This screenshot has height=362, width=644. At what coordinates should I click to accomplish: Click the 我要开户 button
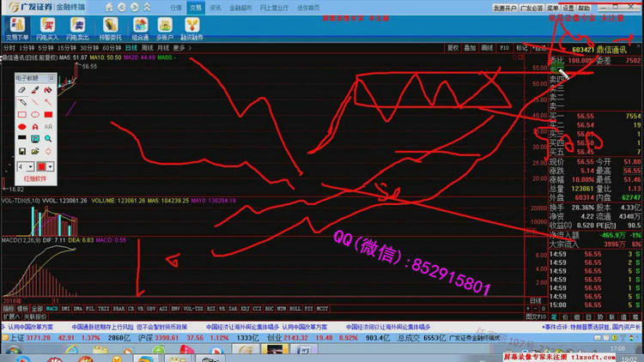pos(506,7)
